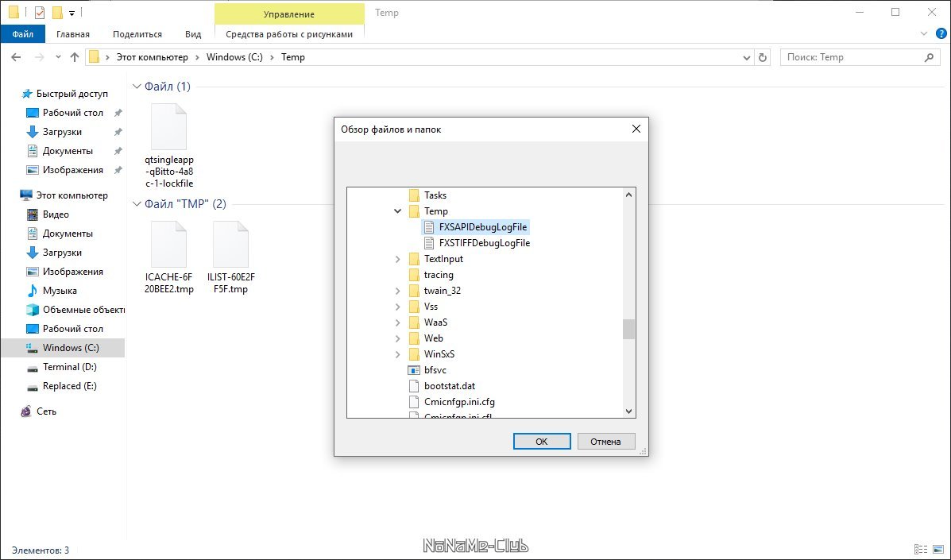Viewport: 951px width, 560px height.
Task: Click the Back navigation arrow
Action: [17, 57]
